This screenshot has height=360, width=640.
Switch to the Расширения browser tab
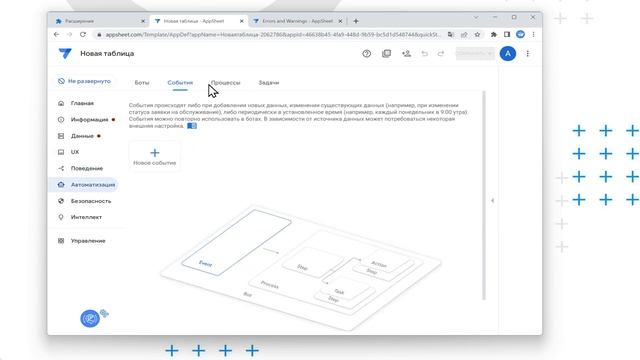tap(97, 21)
